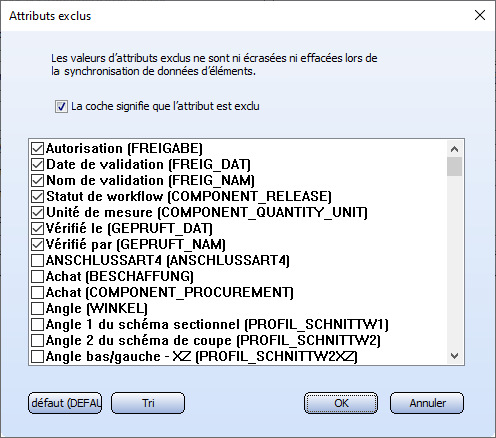
Task: Uncheck Date de validation (FREIG_DAT)
Action: tap(37, 164)
